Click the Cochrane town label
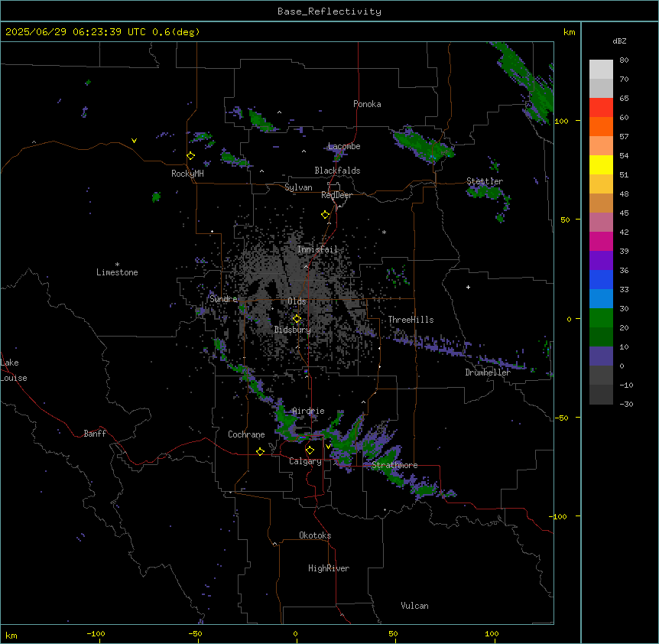Image resolution: width=659 pixels, height=644 pixels. [246, 434]
